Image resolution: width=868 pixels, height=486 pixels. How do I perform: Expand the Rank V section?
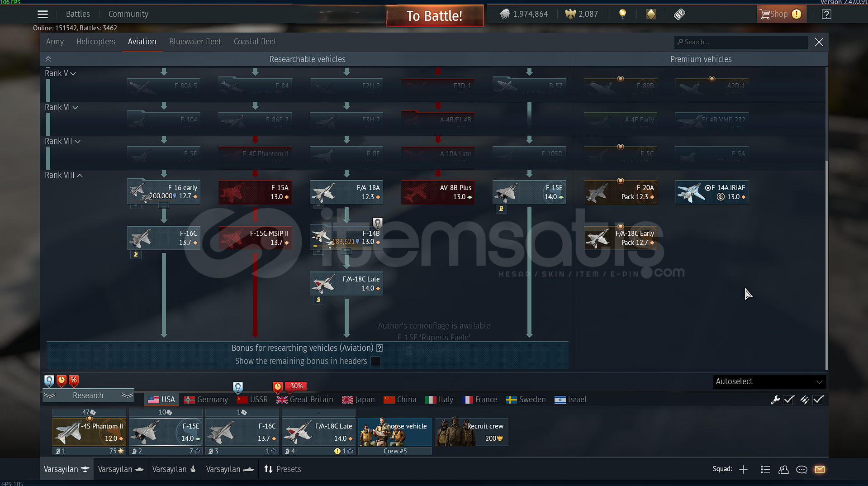(x=60, y=73)
